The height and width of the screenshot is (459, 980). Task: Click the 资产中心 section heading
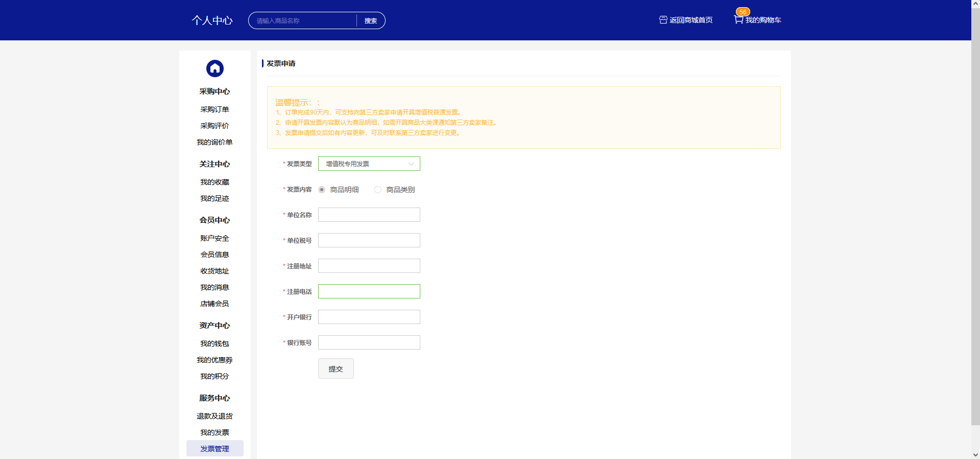click(x=214, y=326)
